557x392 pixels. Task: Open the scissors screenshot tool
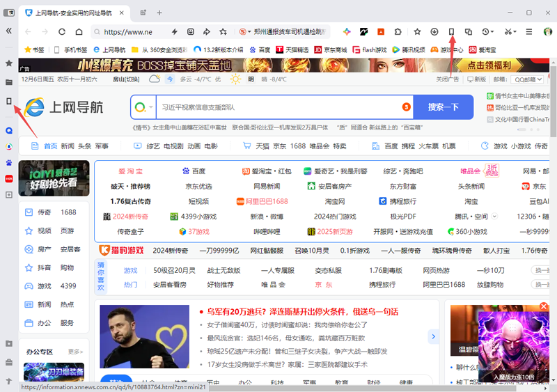point(508,31)
